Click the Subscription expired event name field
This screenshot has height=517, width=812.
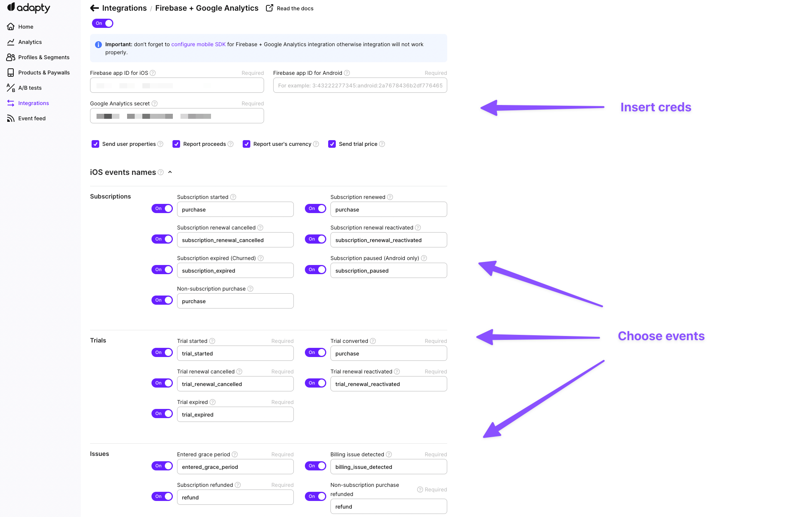tap(235, 270)
